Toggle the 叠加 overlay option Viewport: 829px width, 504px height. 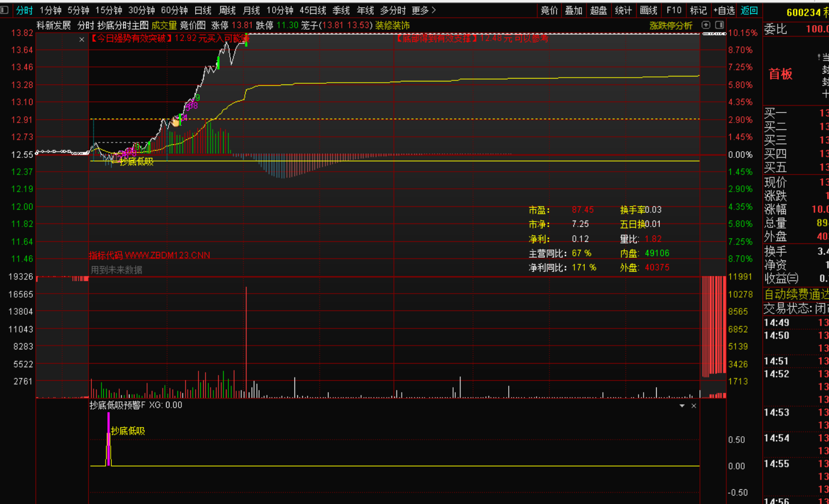pos(573,10)
